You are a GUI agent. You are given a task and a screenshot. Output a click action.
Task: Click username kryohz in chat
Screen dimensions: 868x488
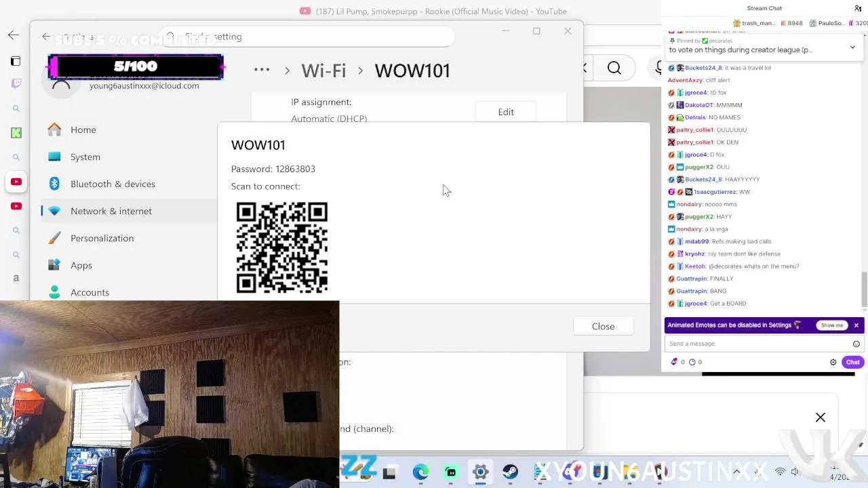695,253
